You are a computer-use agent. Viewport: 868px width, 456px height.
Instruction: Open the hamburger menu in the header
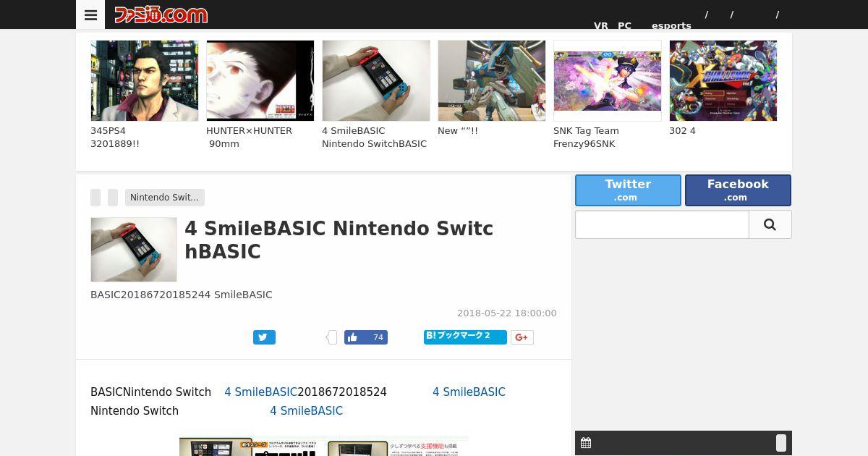point(90,14)
